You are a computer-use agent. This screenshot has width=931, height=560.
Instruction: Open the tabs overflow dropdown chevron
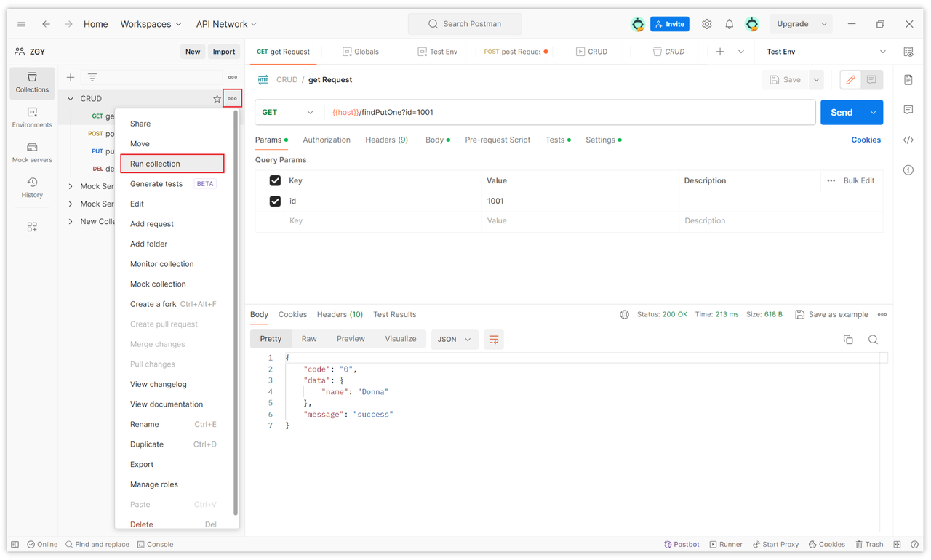click(x=741, y=52)
